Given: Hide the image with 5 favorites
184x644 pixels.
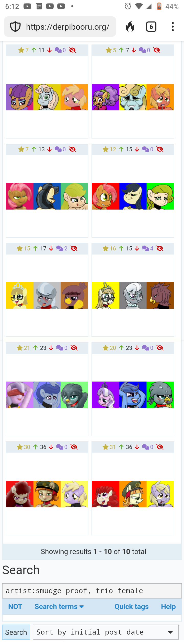Looking at the screenshot, I should click(157, 50).
